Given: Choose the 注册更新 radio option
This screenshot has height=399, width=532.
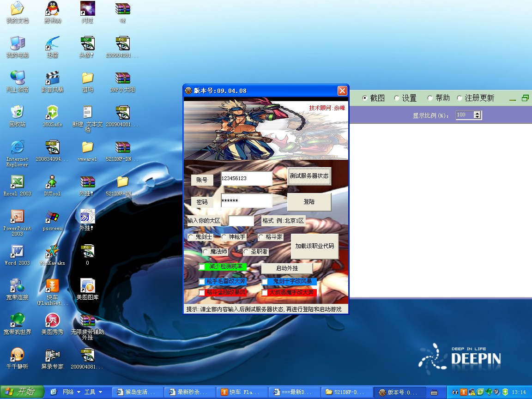Looking at the screenshot, I should pyautogui.click(x=460, y=98).
